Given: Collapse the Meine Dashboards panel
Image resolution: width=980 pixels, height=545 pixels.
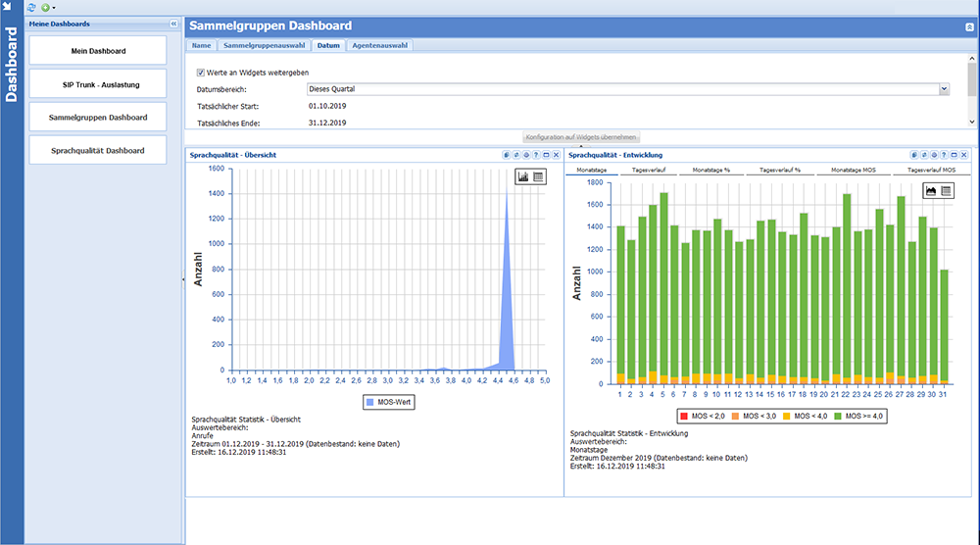Looking at the screenshot, I should pos(173,24).
